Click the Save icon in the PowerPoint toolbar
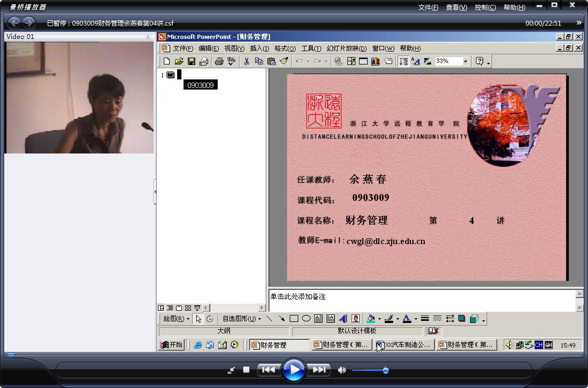The height and width of the screenshot is (388, 588). 191,61
